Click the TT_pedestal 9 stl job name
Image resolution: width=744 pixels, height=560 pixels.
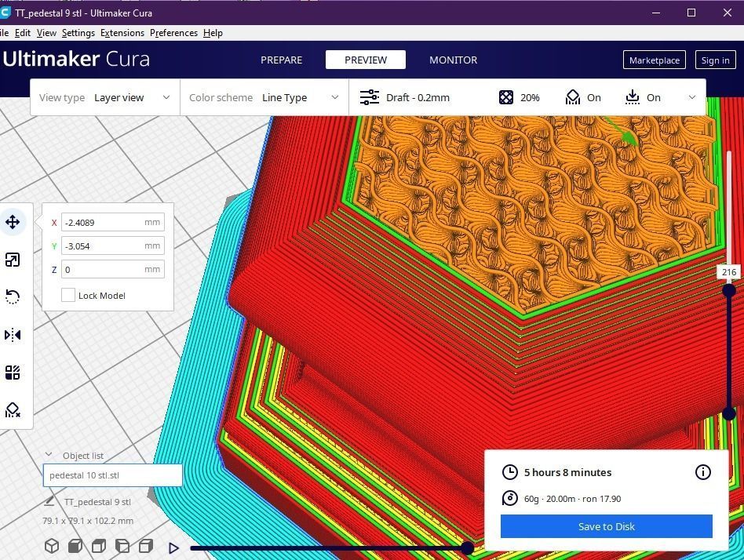(97, 502)
